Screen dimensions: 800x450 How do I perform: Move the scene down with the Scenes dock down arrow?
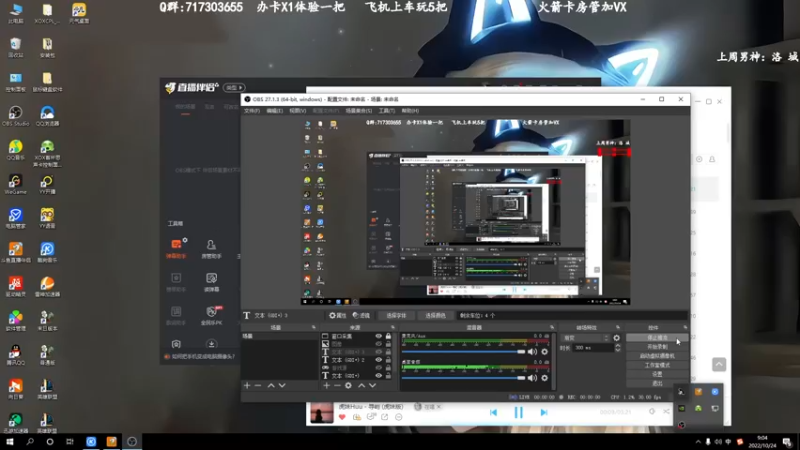[282, 386]
